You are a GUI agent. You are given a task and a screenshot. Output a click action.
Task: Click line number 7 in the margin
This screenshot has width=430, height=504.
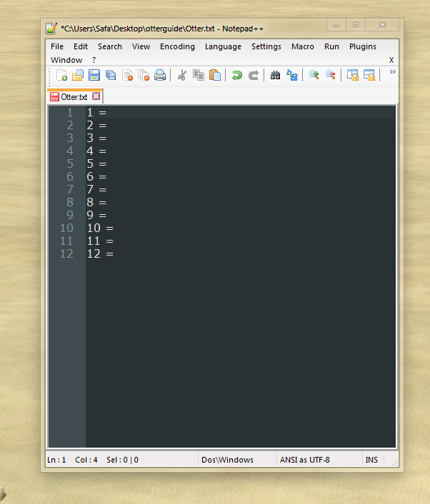click(70, 189)
